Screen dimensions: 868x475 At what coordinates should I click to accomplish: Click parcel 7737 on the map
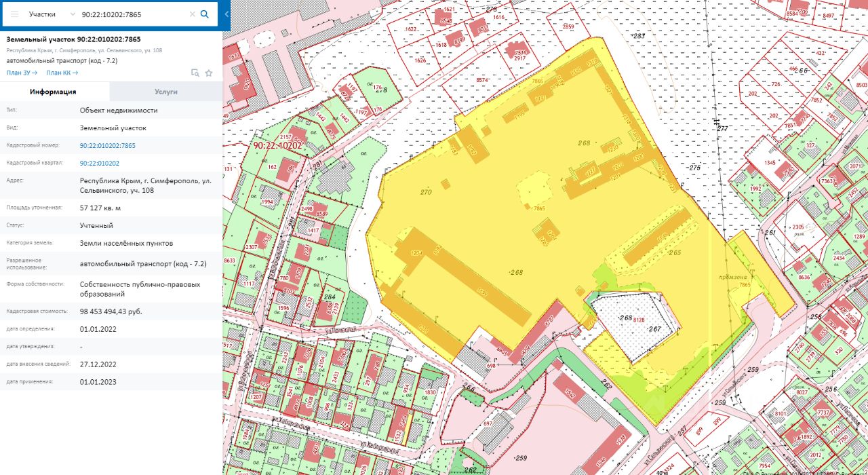[x=823, y=413]
